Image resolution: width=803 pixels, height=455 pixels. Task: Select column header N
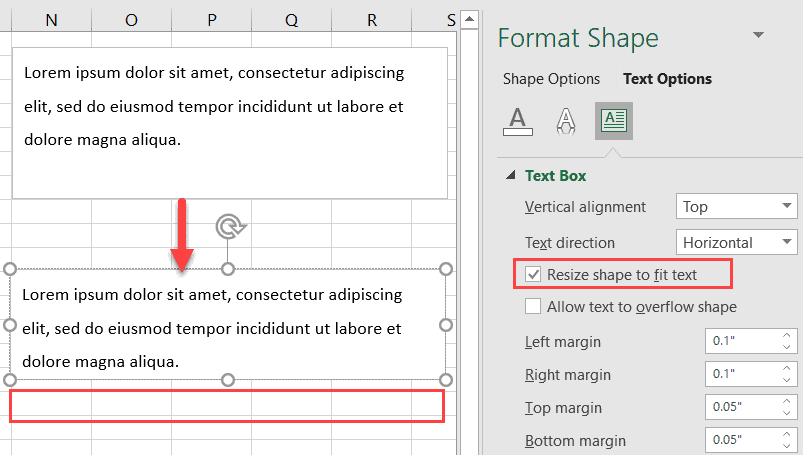(x=51, y=20)
